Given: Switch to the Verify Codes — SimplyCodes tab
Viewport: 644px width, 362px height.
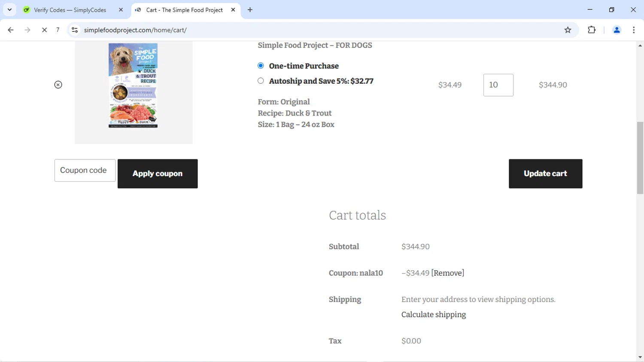Looking at the screenshot, I should coord(70,10).
